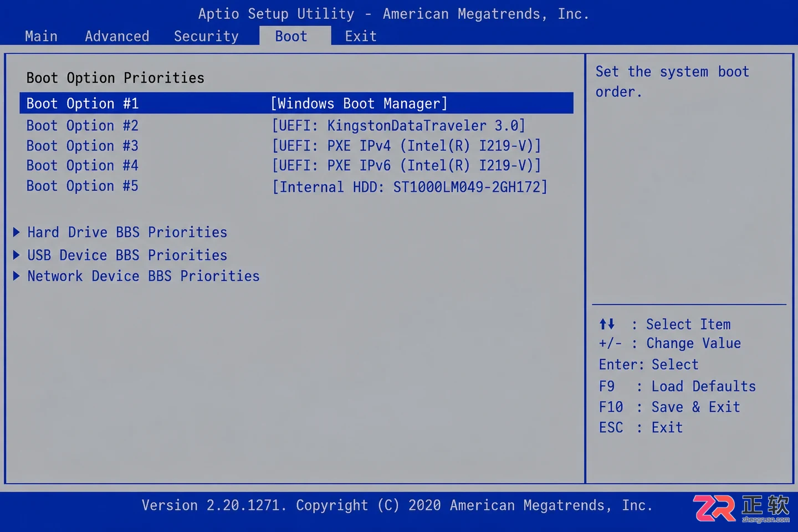Open Network Device BBS Priorities submenu
This screenshot has height=532, width=798.
pyautogui.click(x=144, y=276)
